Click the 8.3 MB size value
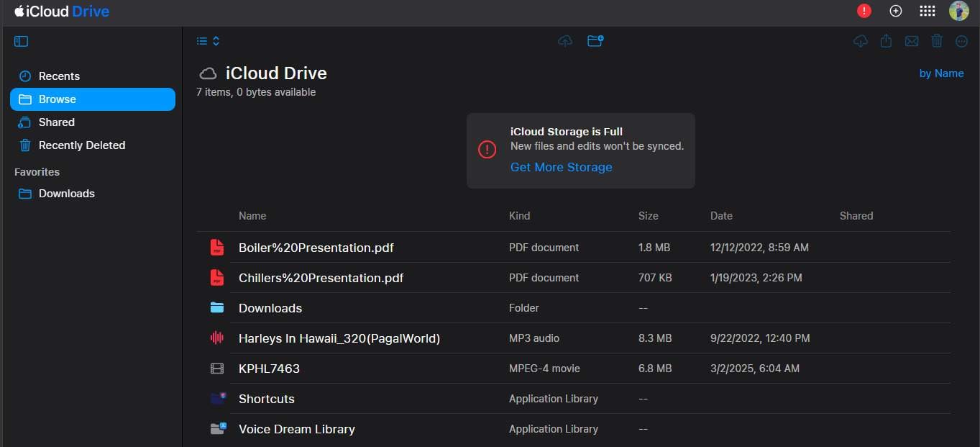The height and width of the screenshot is (447, 980). click(655, 338)
